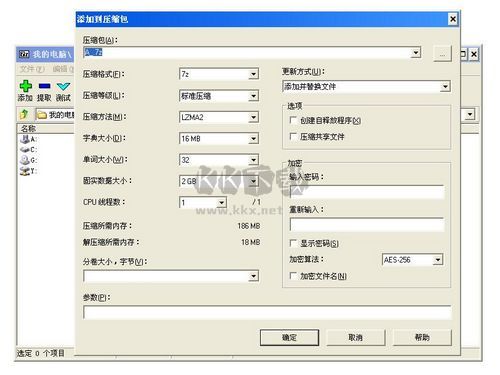This screenshot has width=500, height=375.
Task: Open the 固实数据大小 2 GB dropdown
Action: click(253, 181)
